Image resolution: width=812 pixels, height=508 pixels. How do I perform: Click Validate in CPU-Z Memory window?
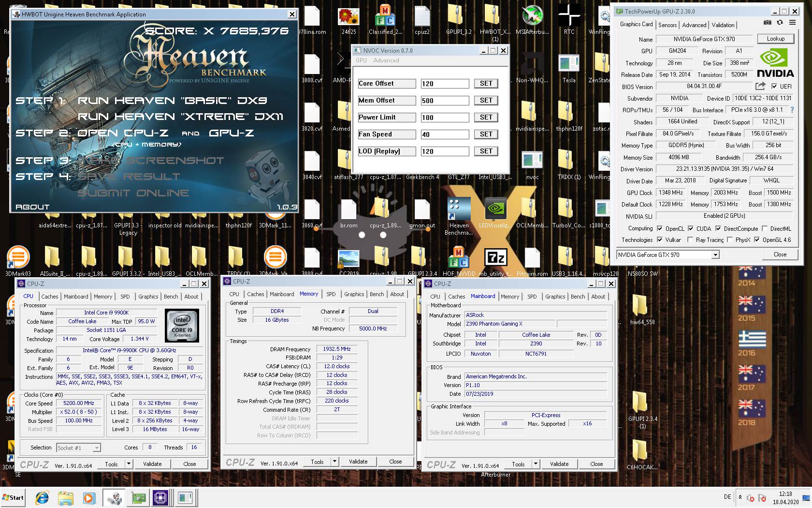[x=358, y=462]
